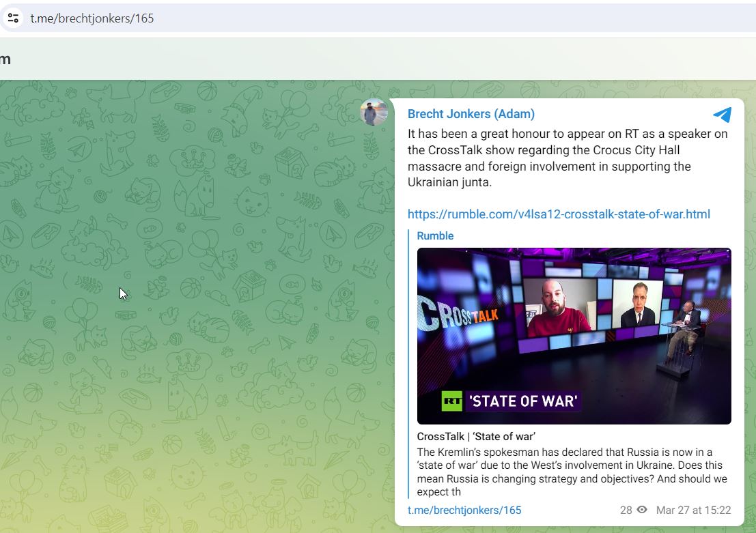Click the Mar 27 at 15:22 timestamp

pos(693,510)
